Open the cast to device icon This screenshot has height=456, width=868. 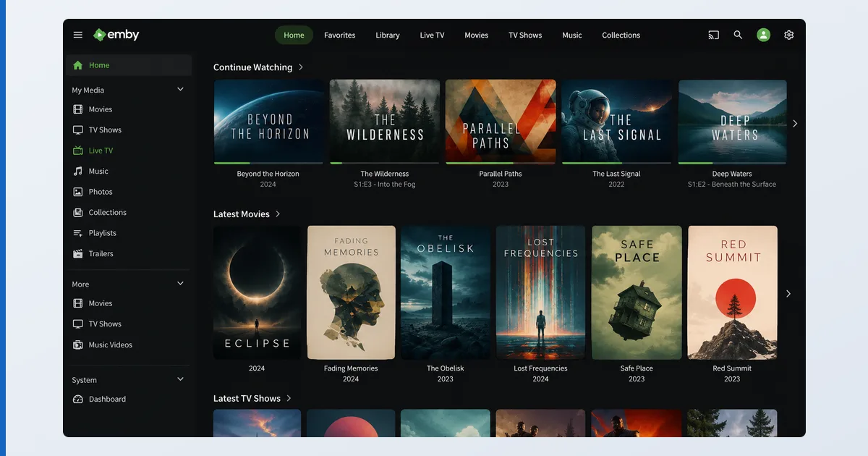pos(714,35)
